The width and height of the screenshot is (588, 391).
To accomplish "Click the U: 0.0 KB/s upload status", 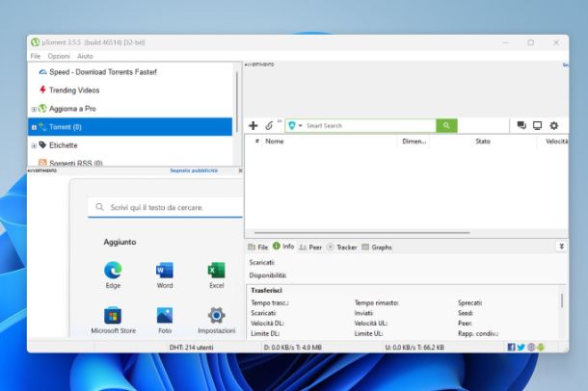I will click(414, 348).
